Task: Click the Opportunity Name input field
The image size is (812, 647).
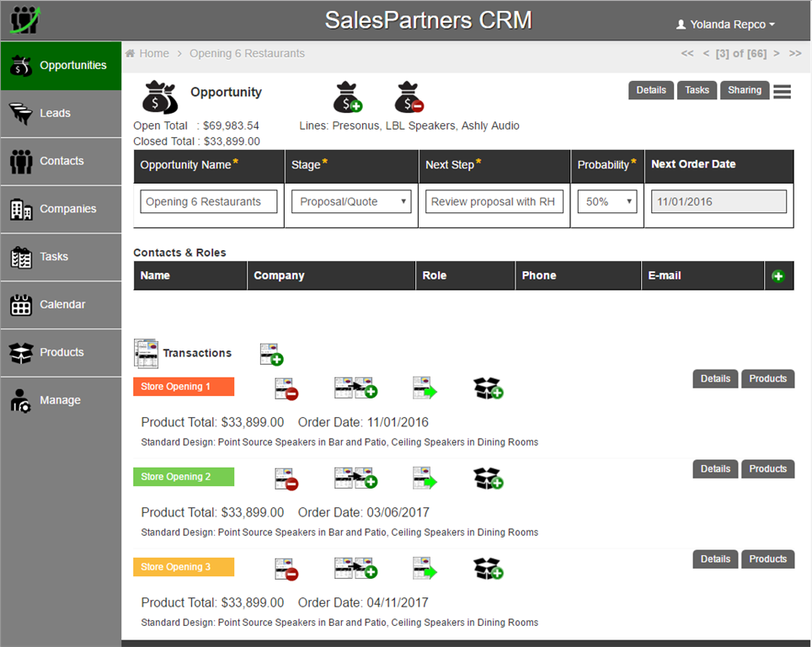Action: 208,201
